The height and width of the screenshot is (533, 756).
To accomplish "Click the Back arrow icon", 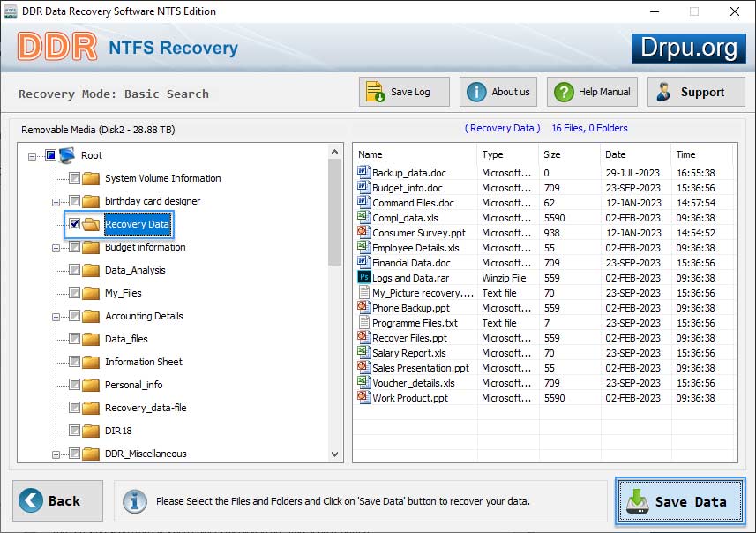I will [30, 500].
